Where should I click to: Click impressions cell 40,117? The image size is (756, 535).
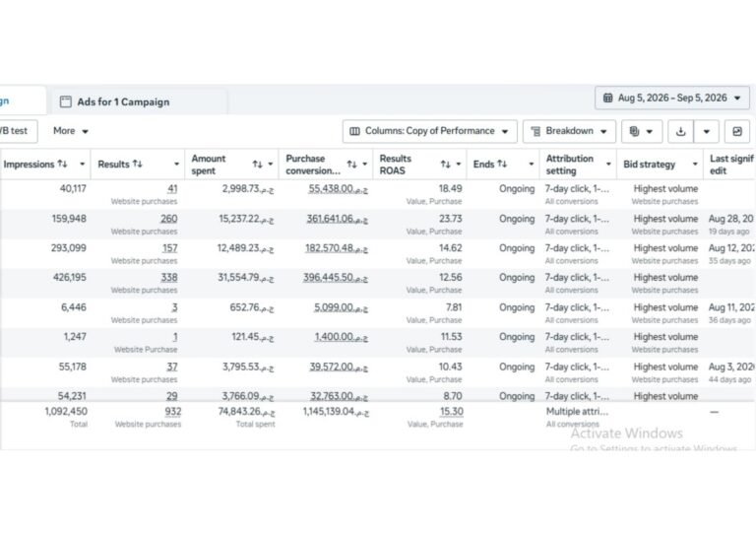[73, 189]
